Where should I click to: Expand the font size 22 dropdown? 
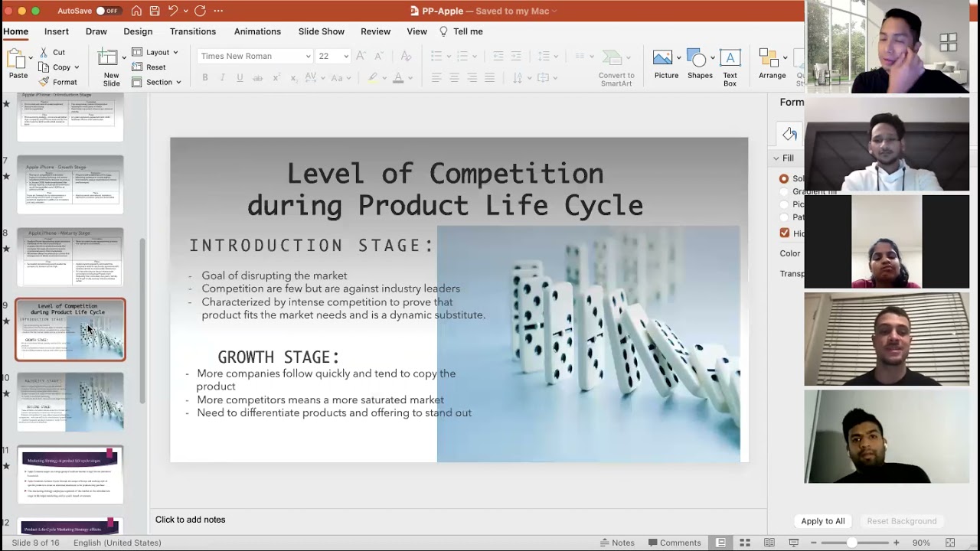[x=346, y=56]
